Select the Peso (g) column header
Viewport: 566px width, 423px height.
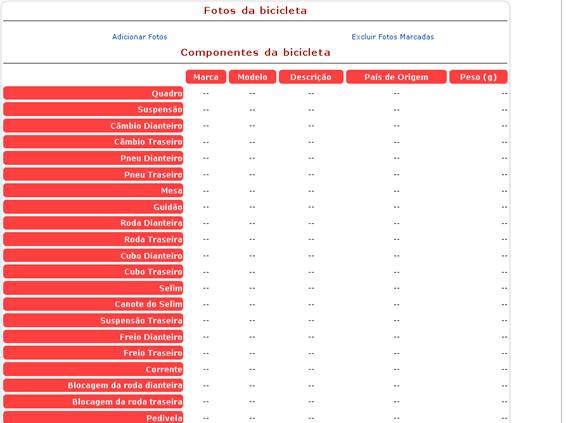tap(478, 77)
